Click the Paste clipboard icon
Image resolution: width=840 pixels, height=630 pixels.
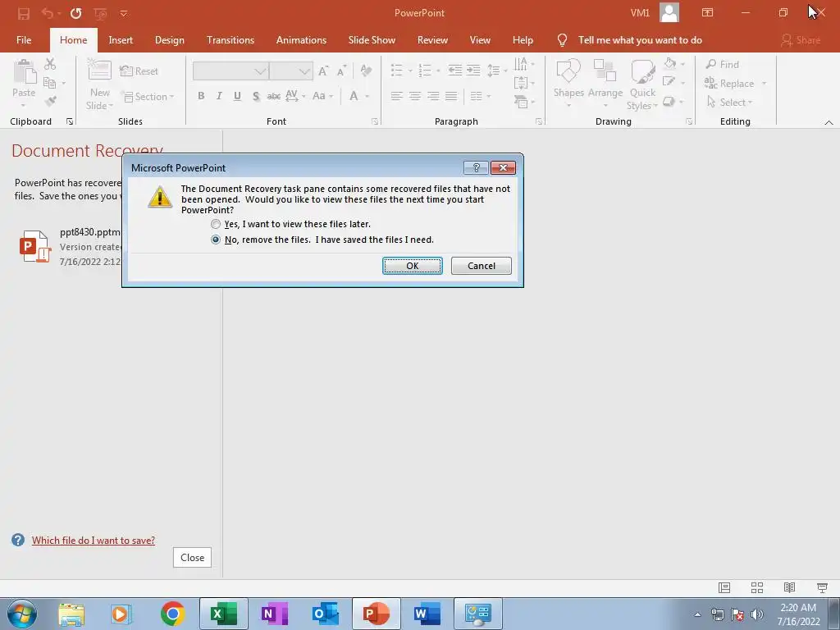point(24,72)
